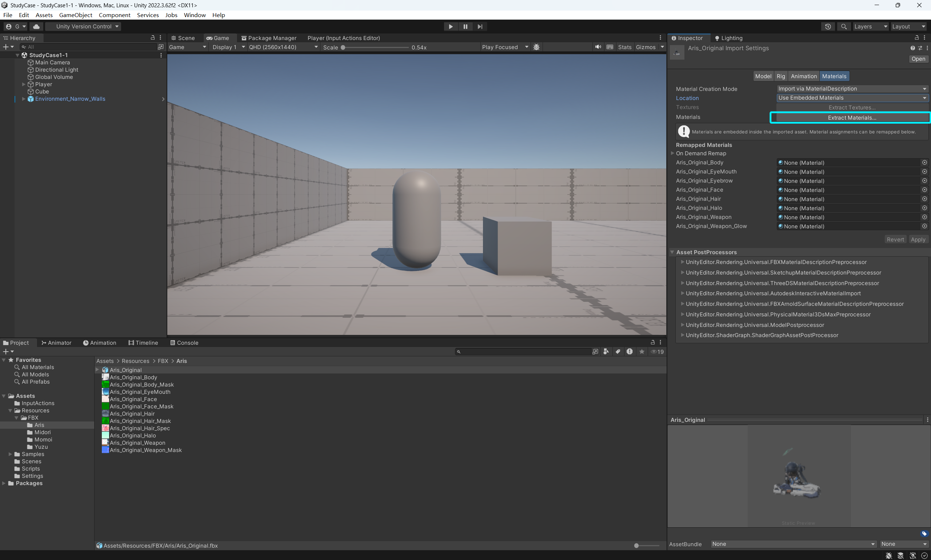Lock the Inspector panel

(x=916, y=38)
